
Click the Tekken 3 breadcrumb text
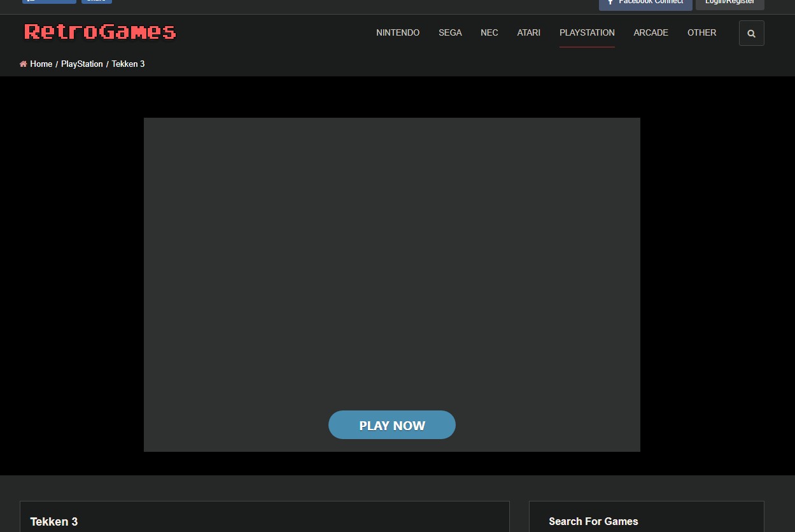point(128,64)
